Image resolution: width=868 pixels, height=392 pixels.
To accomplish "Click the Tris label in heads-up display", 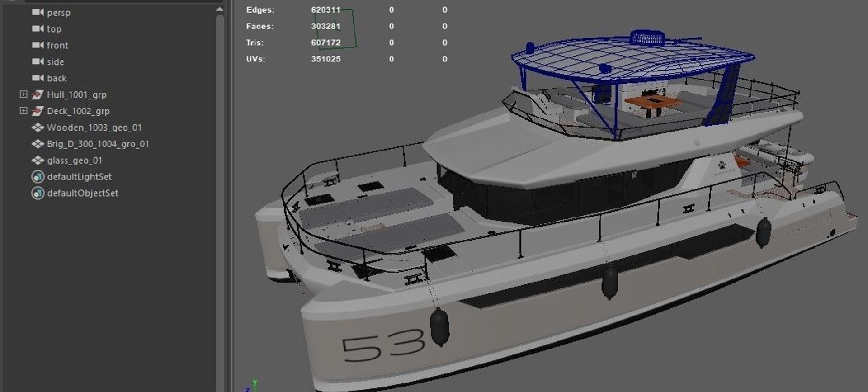I will pos(255,43).
